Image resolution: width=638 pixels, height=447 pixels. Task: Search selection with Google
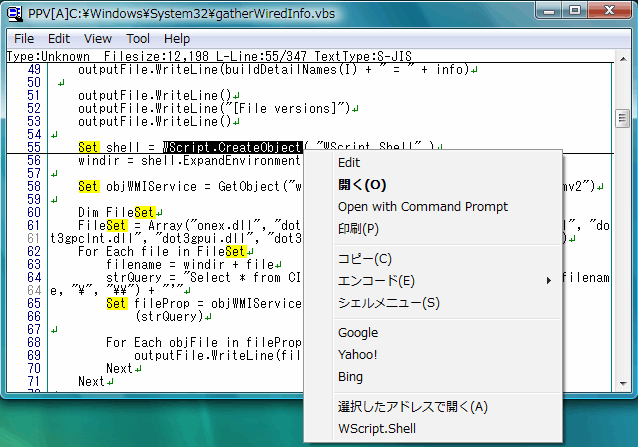[358, 332]
